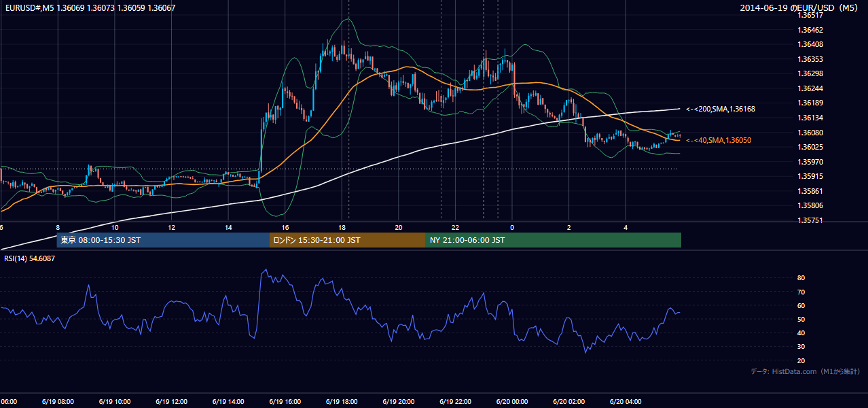Click the hour 18 tick on price chart
This screenshot has width=868, height=408.
(x=342, y=227)
